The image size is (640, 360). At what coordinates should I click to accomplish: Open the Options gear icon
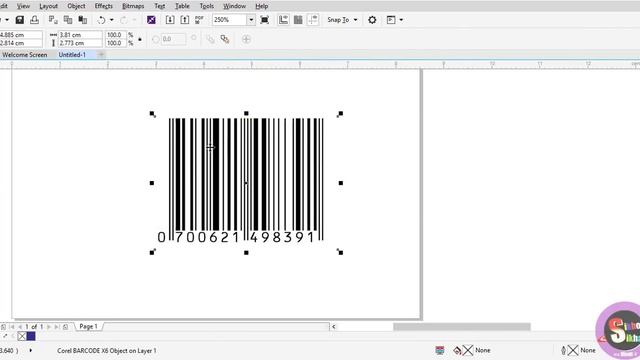[372, 20]
